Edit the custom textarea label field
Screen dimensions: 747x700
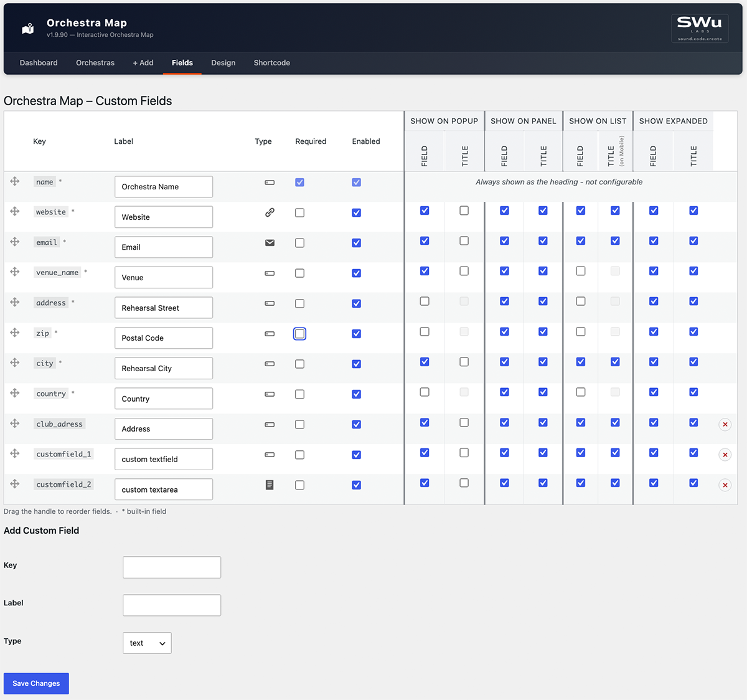[x=164, y=490]
